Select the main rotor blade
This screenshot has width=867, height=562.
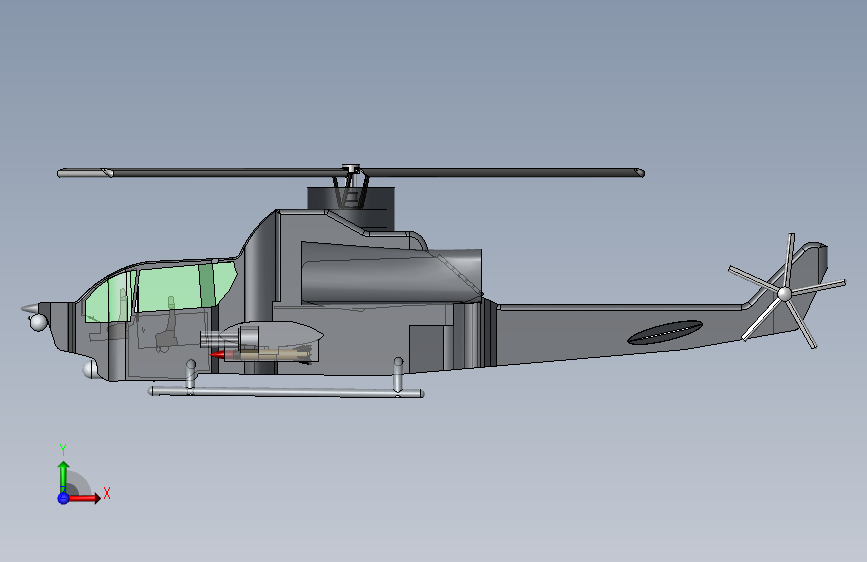pos(351,173)
